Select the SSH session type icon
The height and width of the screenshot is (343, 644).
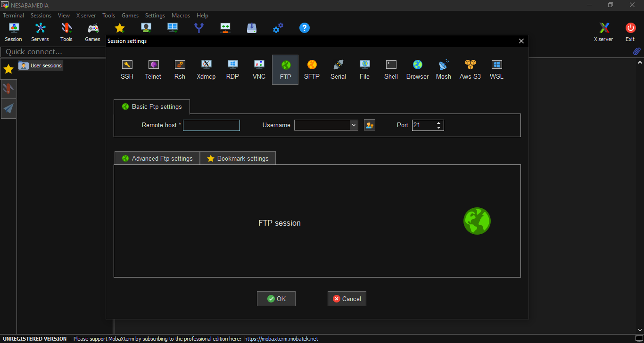(127, 69)
